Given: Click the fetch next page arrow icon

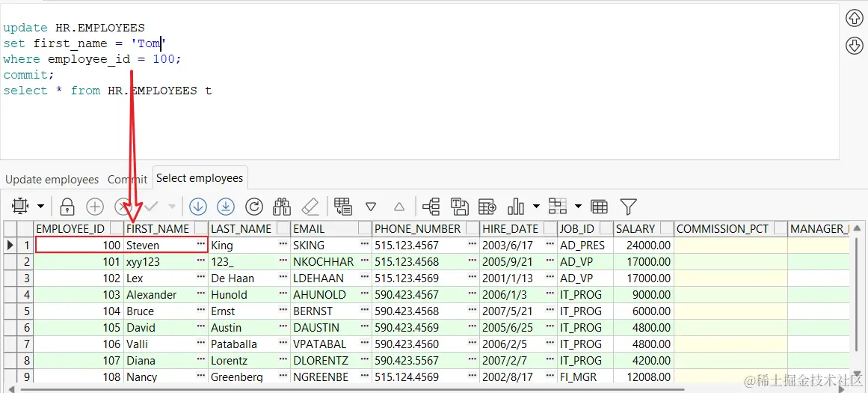Looking at the screenshot, I should coord(198,207).
